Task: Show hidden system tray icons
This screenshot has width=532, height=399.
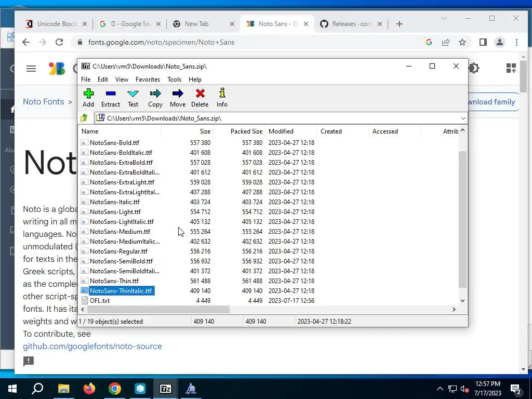Action: [440, 389]
